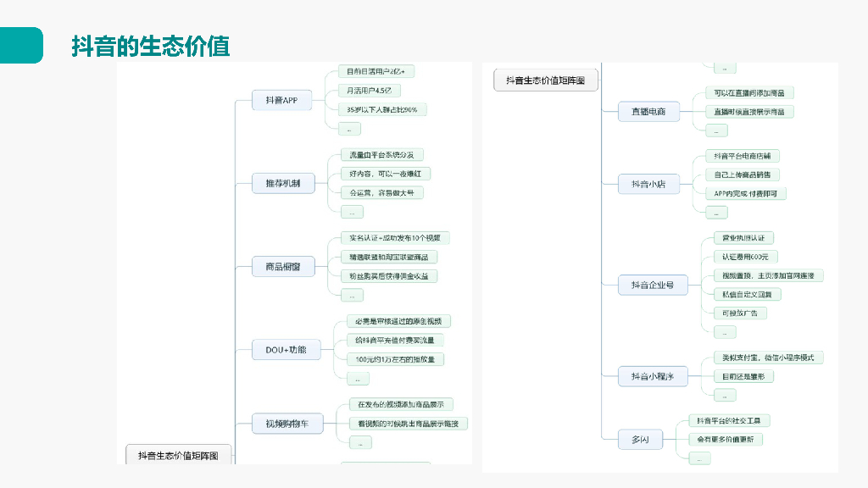Click the 流量由平台系统分发 node
Image resolution: width=868 pixels, height=488 pixels.
(x=382, y=155)
